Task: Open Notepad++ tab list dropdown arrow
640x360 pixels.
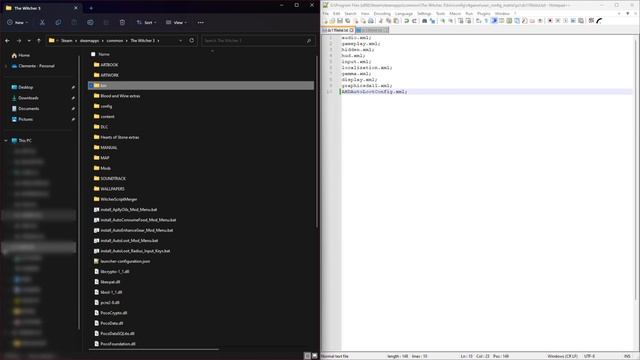Action: pyautogui.click(x=628, y=13)
